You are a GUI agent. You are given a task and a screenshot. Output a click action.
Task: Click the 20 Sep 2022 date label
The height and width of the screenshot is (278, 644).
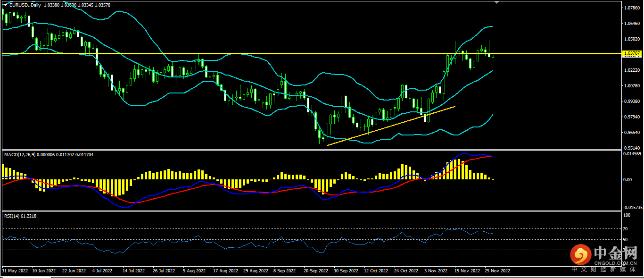[315, 271]
